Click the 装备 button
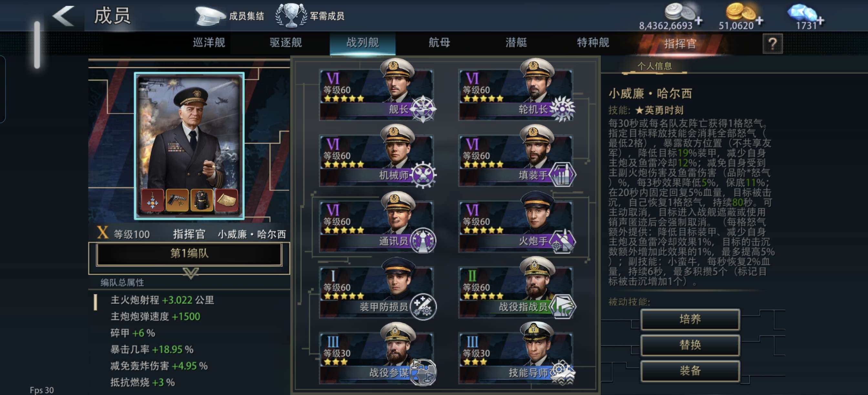 (690, 371)
